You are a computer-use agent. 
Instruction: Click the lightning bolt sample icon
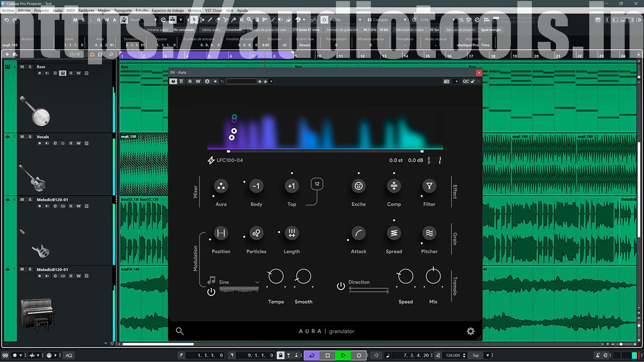[x=211, y=160]
